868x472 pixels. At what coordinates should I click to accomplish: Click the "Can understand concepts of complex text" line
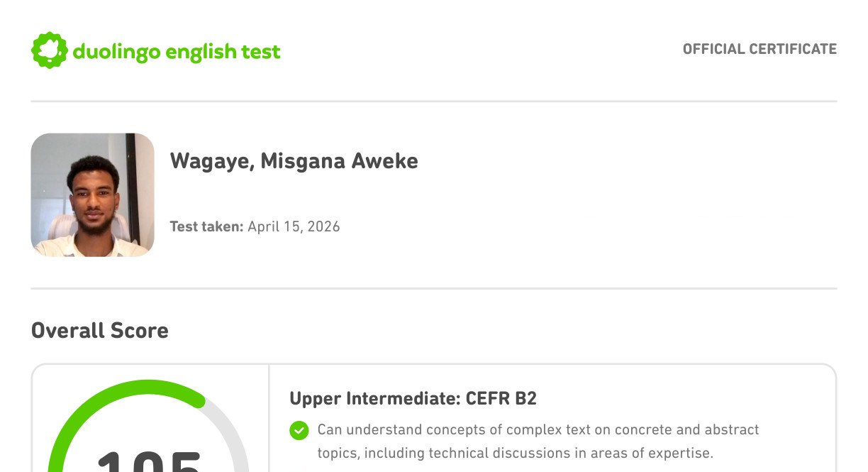pyautogui.click(x=538, y=430)
